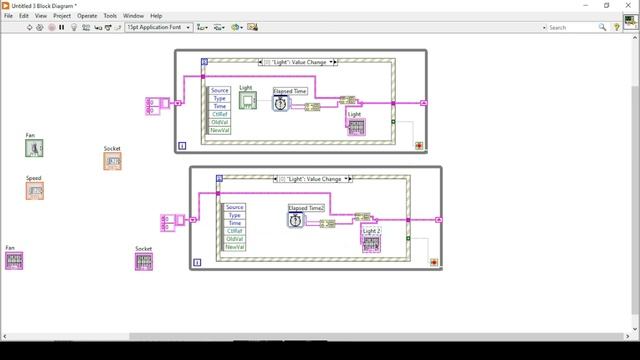Click the horizontal scrollbar right arrow
The image size is (640, 360).
(x=628, y=337)
